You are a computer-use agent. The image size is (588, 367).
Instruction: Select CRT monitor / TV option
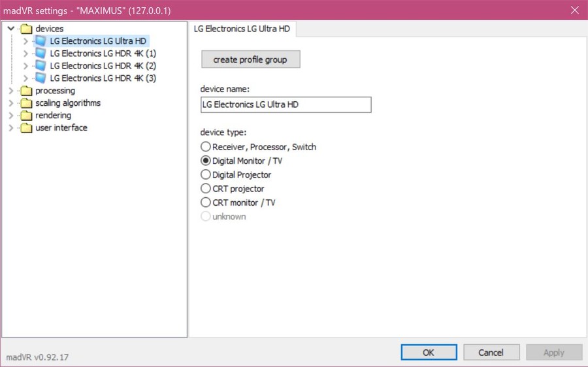(x=206, y=202)
